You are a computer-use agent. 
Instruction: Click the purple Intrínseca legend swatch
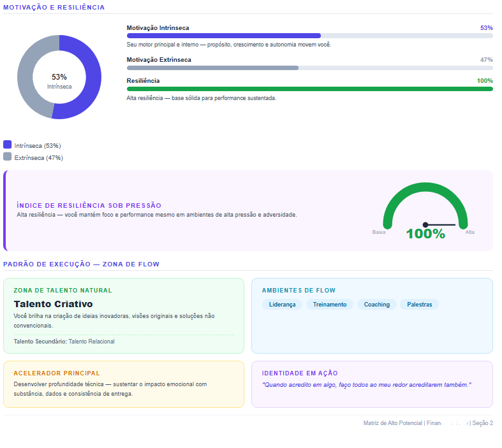8,145
